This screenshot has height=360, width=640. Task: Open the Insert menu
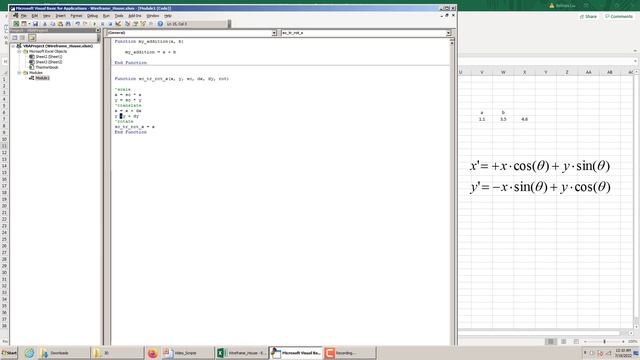point(60,16)
